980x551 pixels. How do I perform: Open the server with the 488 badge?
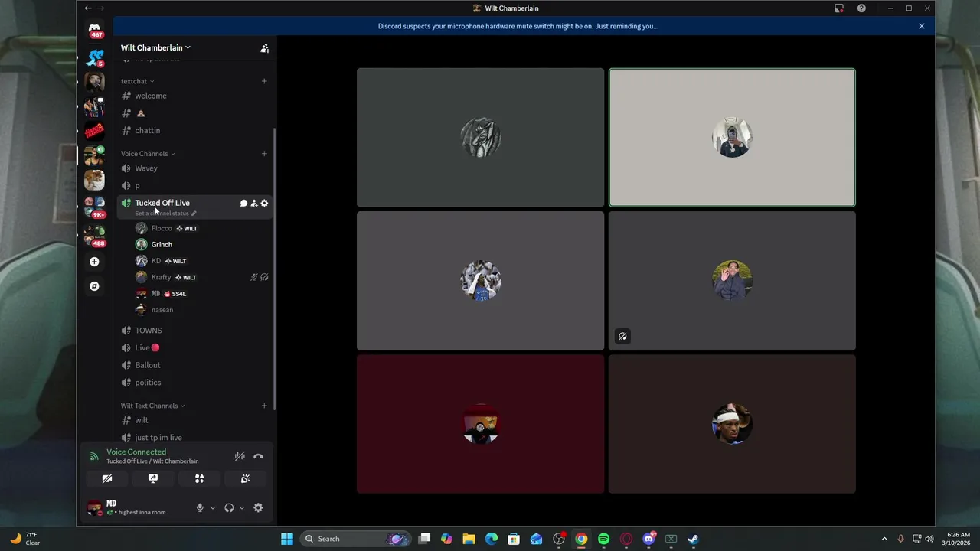(95, 234)
